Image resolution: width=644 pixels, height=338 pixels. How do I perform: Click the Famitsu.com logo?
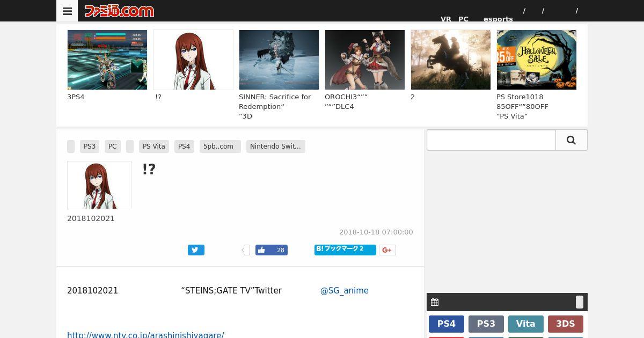119,11
